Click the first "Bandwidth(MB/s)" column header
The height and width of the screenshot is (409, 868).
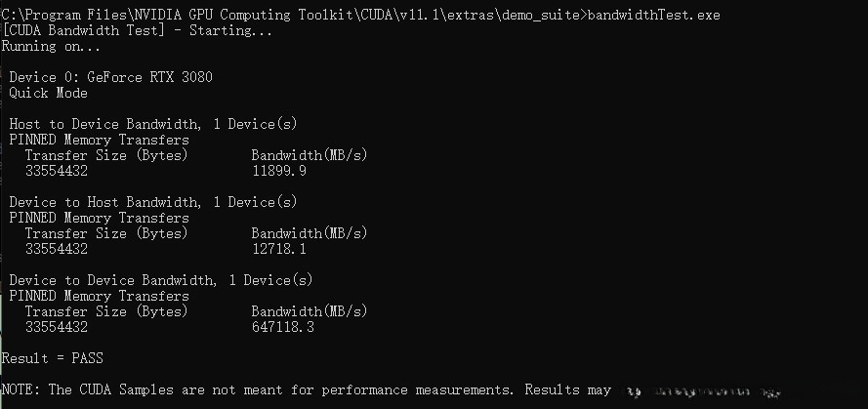(x=310, y=155)
